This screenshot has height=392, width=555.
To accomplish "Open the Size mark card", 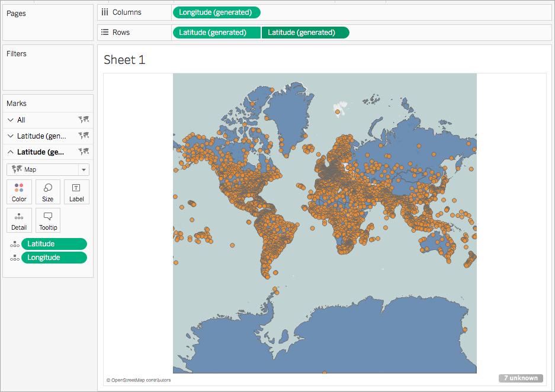I will (x=48, y=192).
